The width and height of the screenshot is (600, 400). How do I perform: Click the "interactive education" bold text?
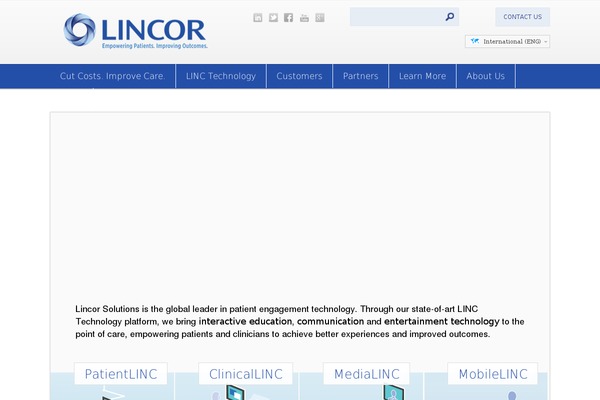[245, 322]
